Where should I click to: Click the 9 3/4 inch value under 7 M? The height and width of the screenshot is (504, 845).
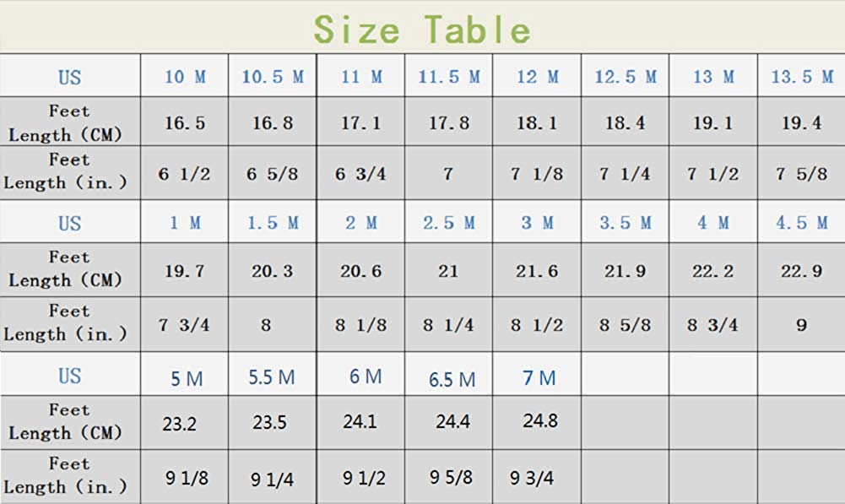(x=532, y=478)
